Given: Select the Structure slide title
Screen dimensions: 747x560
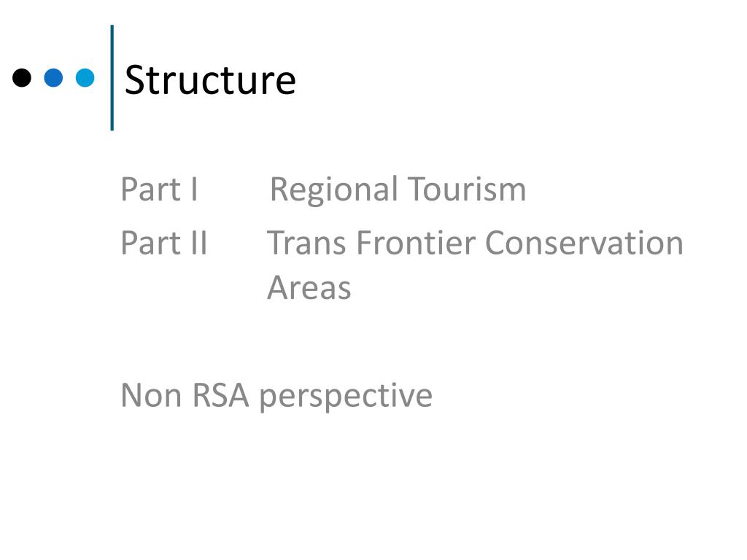Looking at the screenshot, I should click(x=210, y=80).
